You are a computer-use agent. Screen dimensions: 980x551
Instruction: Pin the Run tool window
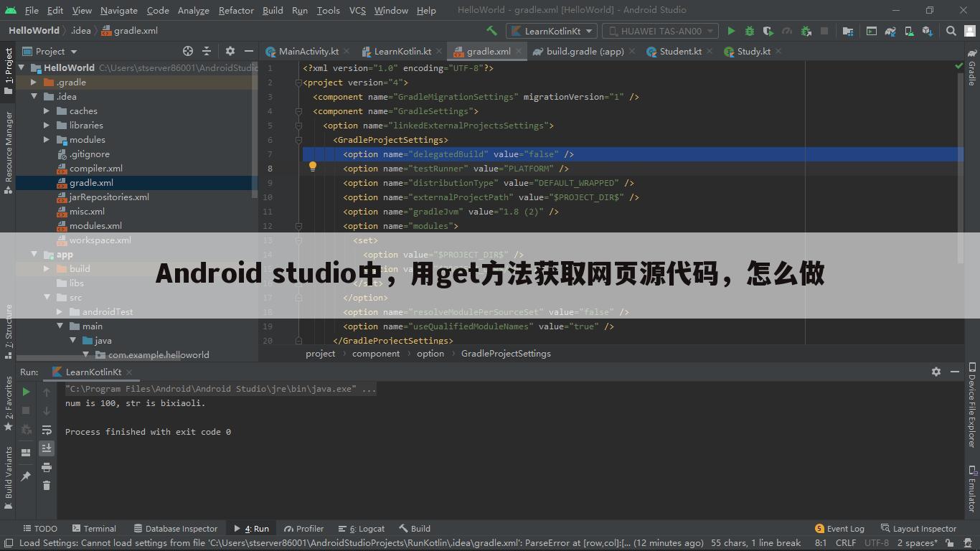coord(26,475)
